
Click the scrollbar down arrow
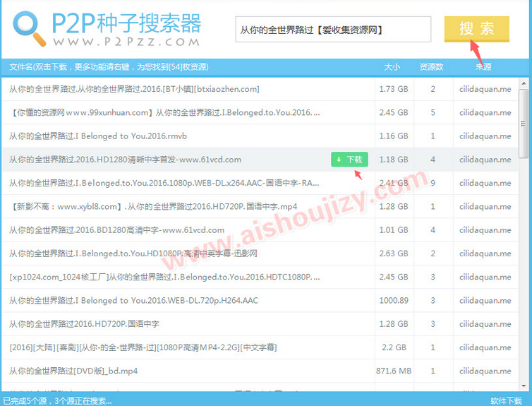coord(524,386)
